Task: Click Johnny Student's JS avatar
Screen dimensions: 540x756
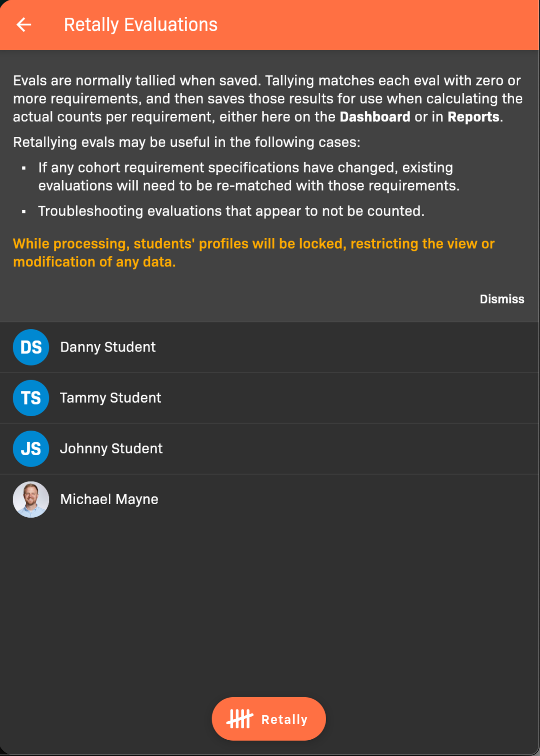Action: [x=31, y=449]
